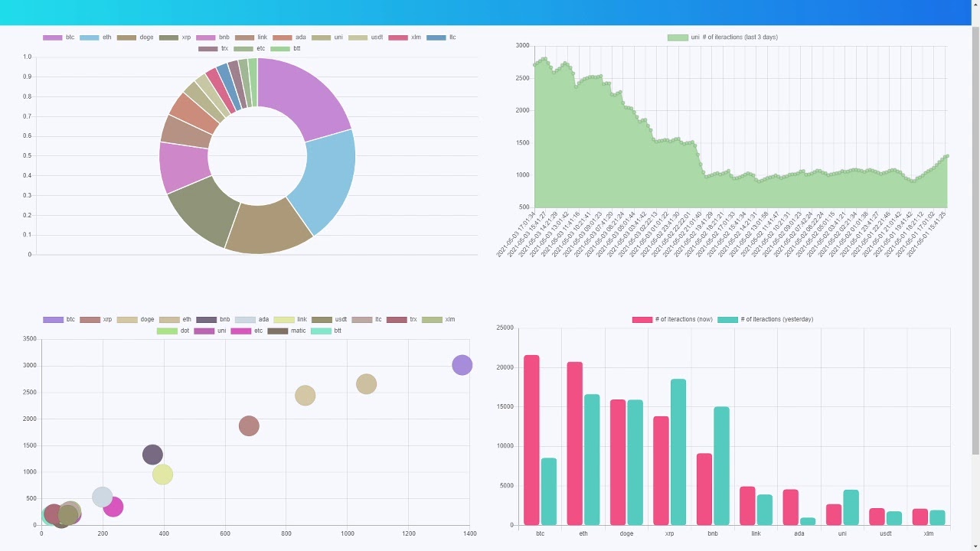Hide btc in the bubble chart legend
This screenshot has height=551, width=980.
click(59, 319)
